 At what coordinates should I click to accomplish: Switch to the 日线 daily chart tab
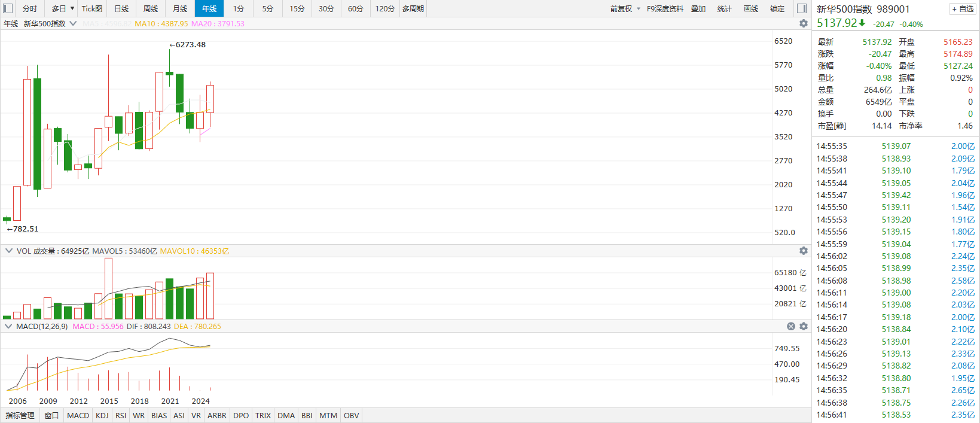coord(121,8)
